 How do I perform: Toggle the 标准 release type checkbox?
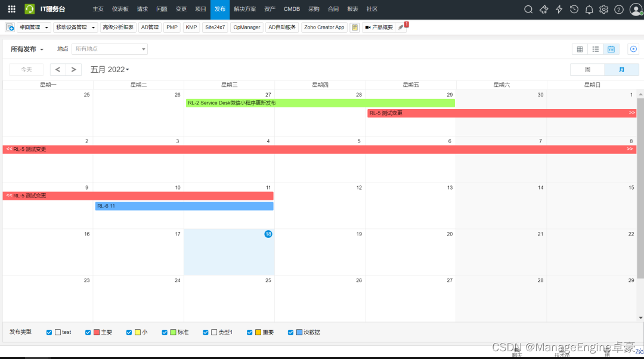pyautogui.click(x=165, y=332)
